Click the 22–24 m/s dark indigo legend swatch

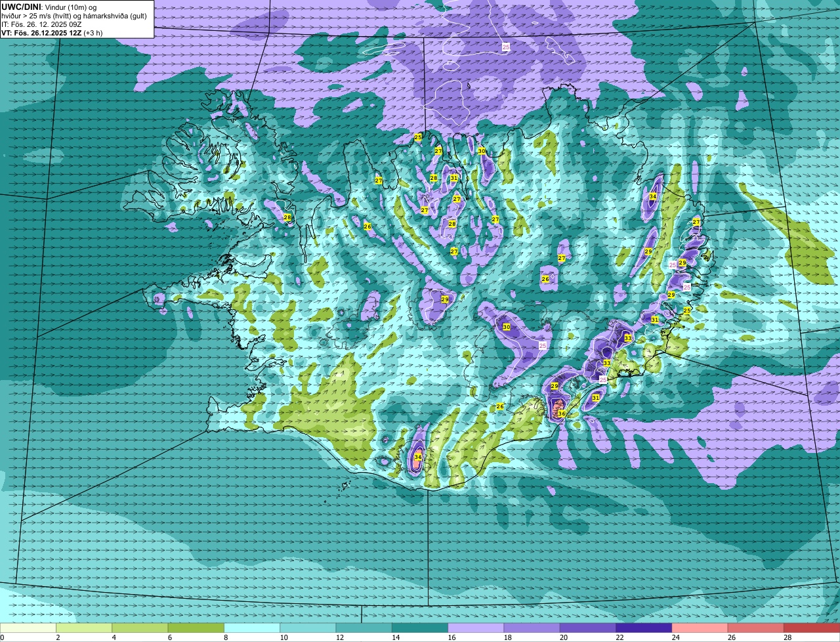click(x=644, y=628)
